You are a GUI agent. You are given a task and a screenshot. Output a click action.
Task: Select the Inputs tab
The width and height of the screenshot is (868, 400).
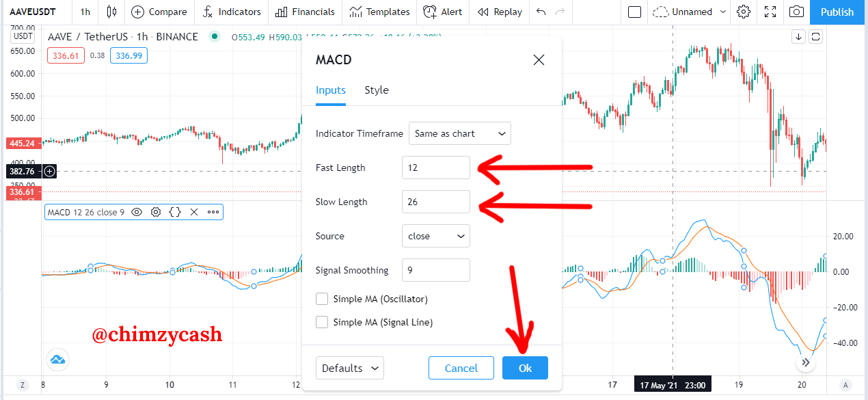(331, 90)
